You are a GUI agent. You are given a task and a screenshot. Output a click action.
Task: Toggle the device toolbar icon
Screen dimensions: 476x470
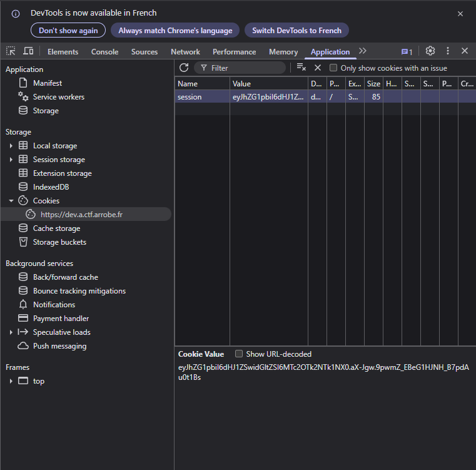(28, 51)
